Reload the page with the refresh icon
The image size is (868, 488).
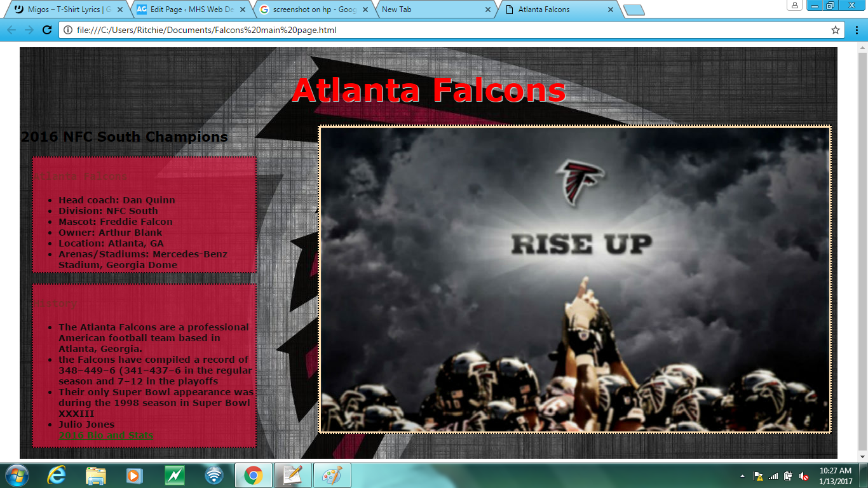pyautogui.click(x=46, y=30)
